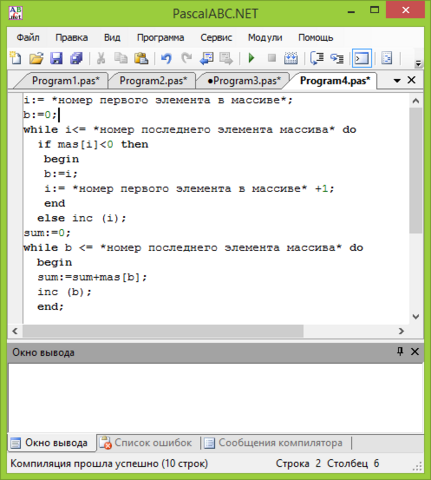Click the Save All toolbar icon

(76, 58)
